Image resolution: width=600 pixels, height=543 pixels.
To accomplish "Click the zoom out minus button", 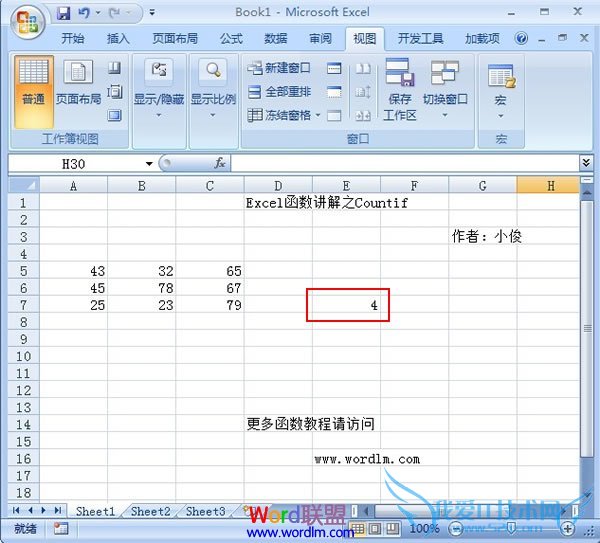I will [455, 529].
